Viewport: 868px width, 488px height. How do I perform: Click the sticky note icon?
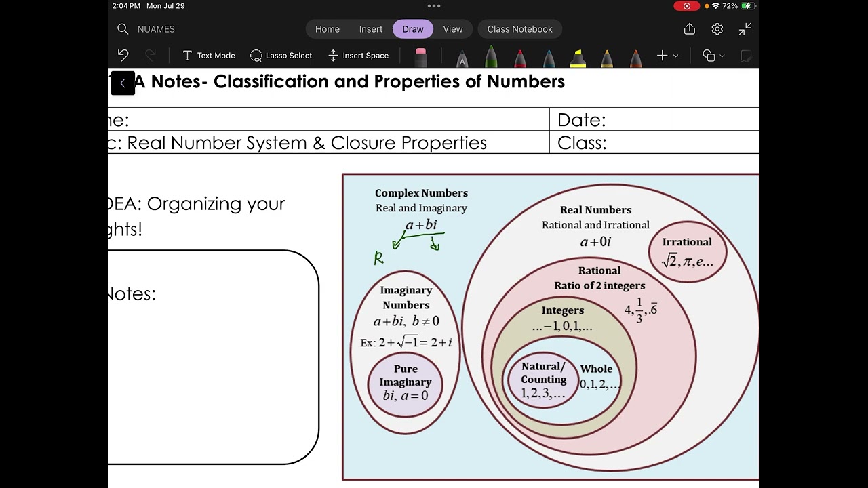point(746,56)
